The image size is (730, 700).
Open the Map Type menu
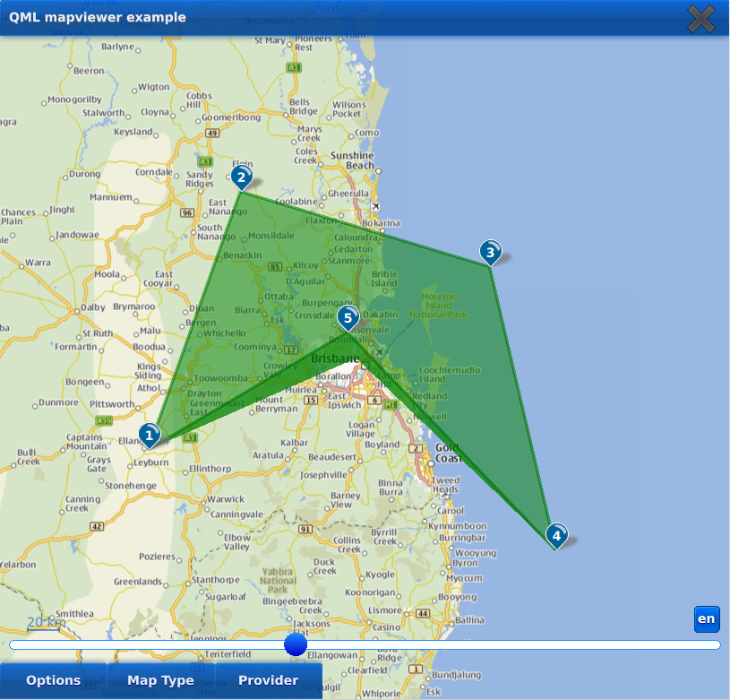point(160,680)
